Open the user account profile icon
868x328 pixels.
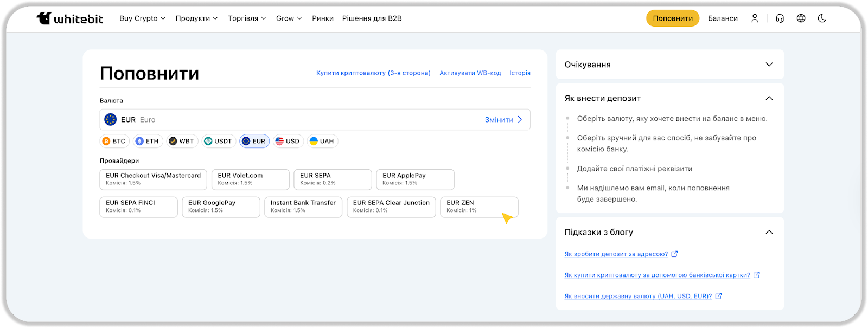[x=755, y=18]
